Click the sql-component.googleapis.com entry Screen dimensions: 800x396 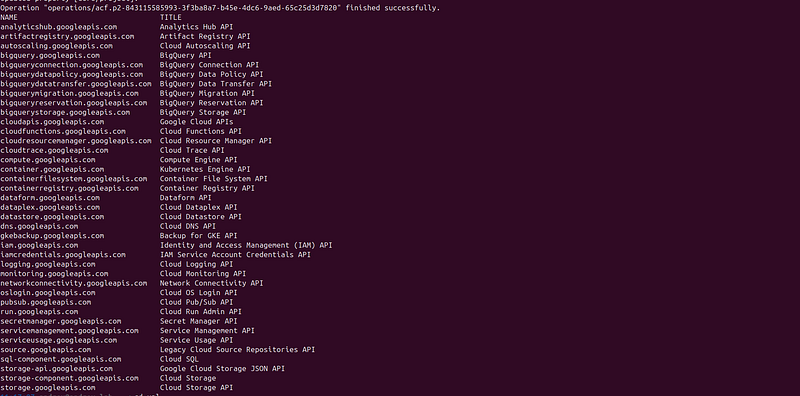coord(61,359)
